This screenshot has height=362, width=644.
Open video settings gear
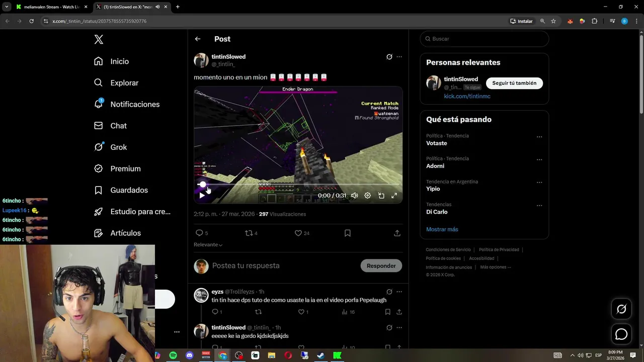(x=368, y=196)
